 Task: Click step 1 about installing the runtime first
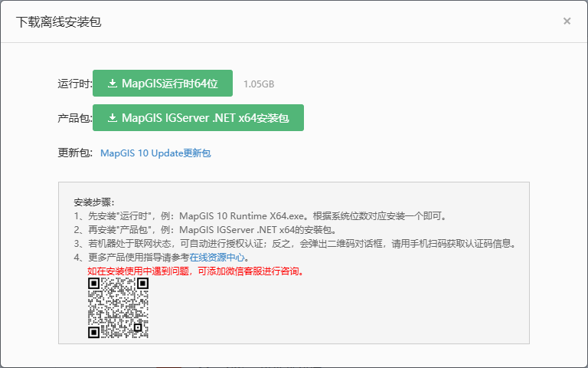click(x=260, y=216)
